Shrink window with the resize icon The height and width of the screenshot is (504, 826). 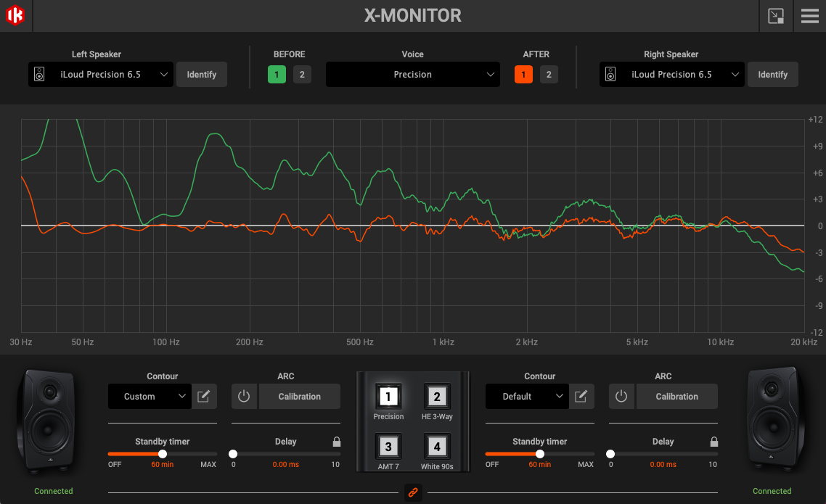point(775,16)
